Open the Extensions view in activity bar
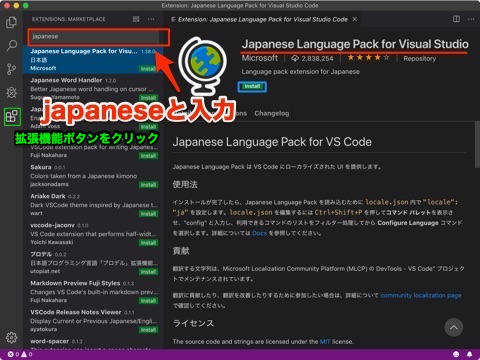This screenshot has width=480, height=360. (12, 117)
